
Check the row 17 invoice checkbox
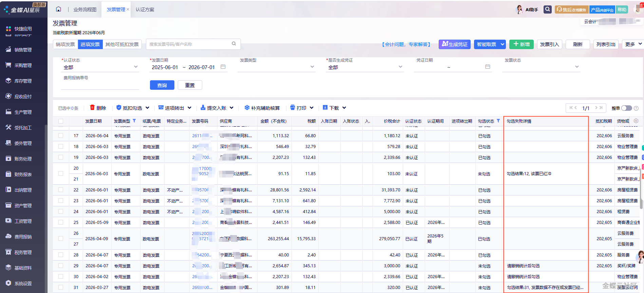tap(61, 135)
